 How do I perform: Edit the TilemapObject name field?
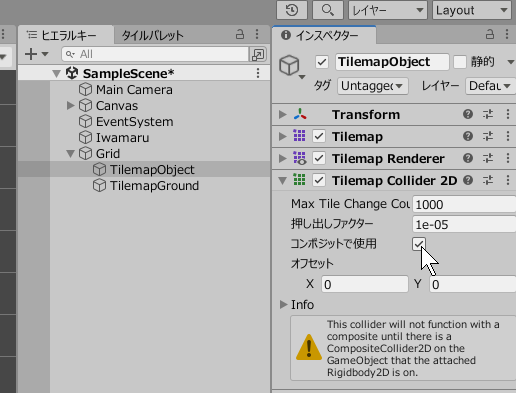392,62
